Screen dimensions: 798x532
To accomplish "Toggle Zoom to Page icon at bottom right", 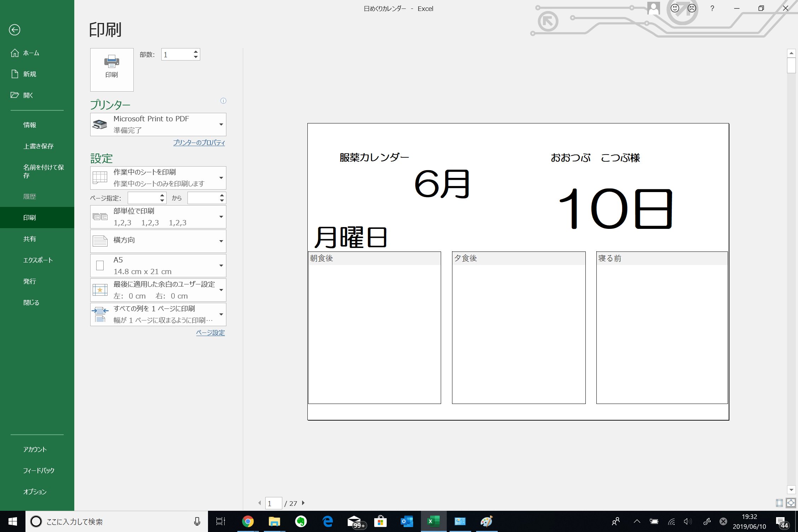I will (791, 503).
